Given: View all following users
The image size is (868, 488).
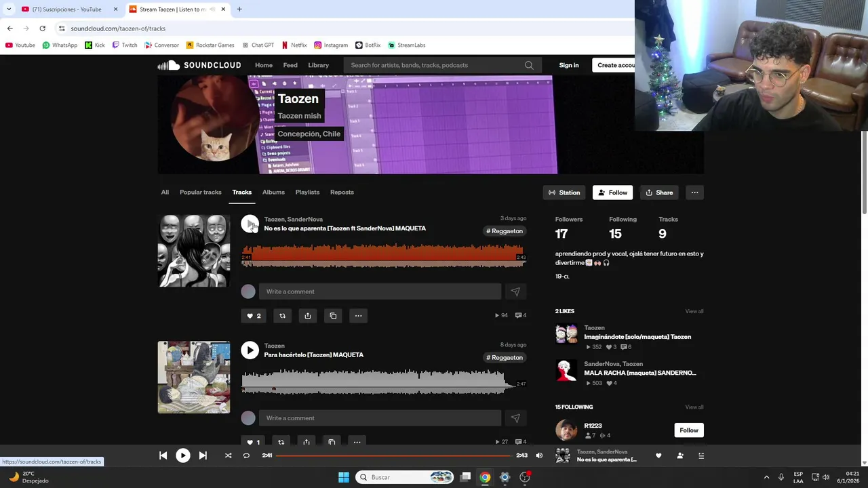Looking at the screenshot, I should pyautogui.click(x=694, y=407).
